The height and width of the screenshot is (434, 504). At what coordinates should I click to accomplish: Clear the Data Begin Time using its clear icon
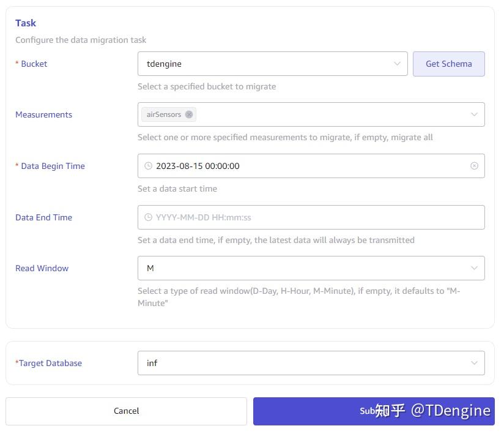tap(475, 165)
